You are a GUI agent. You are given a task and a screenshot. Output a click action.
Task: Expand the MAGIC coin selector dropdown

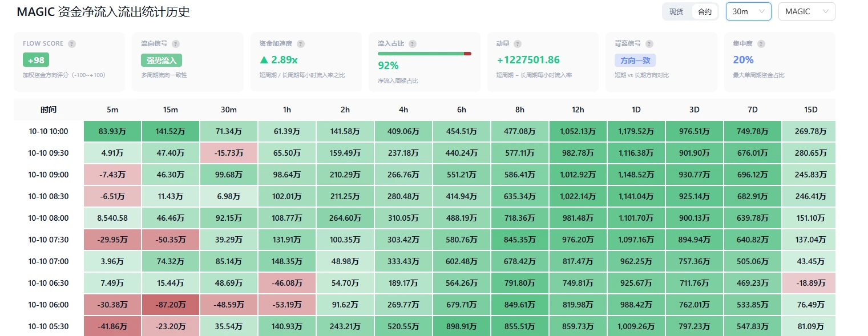pyautogui.click(x=807, y=11)
